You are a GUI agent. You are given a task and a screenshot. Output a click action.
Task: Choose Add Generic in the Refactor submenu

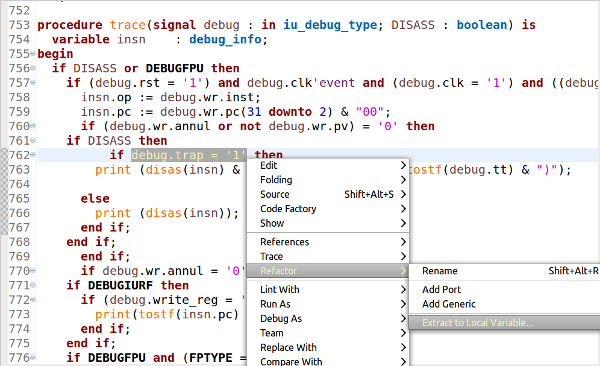(x=504, y=304)
